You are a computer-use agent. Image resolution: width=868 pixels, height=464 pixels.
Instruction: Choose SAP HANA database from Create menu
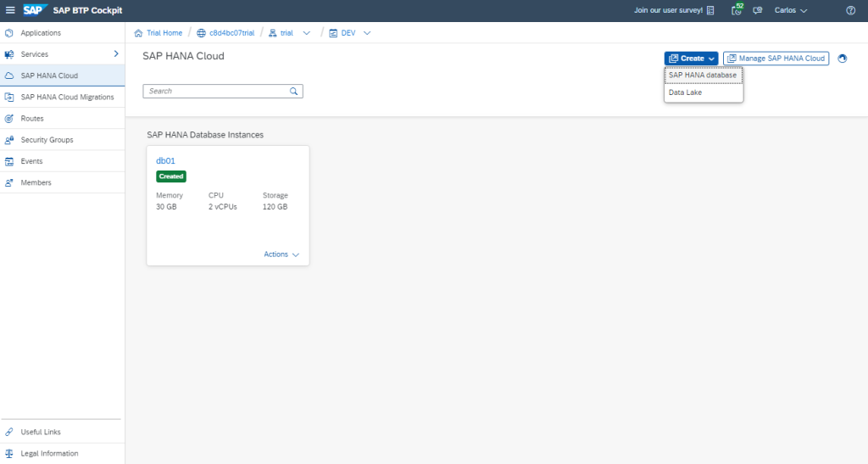pos(704,75)
